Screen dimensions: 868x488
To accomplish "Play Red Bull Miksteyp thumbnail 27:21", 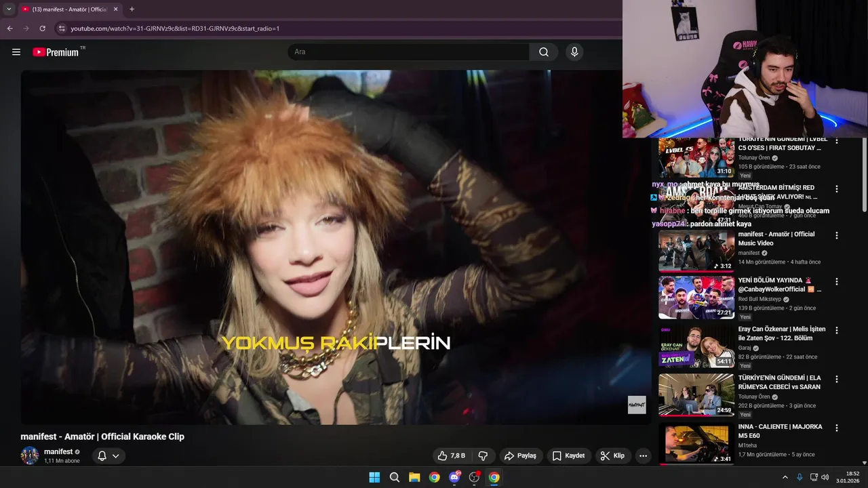I will (696, 297).
